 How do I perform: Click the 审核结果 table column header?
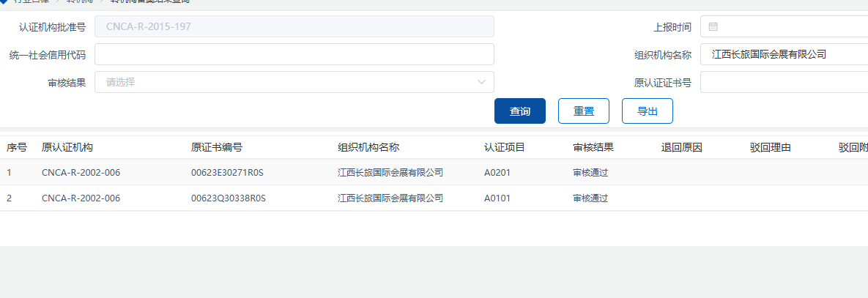coord(593,147)
